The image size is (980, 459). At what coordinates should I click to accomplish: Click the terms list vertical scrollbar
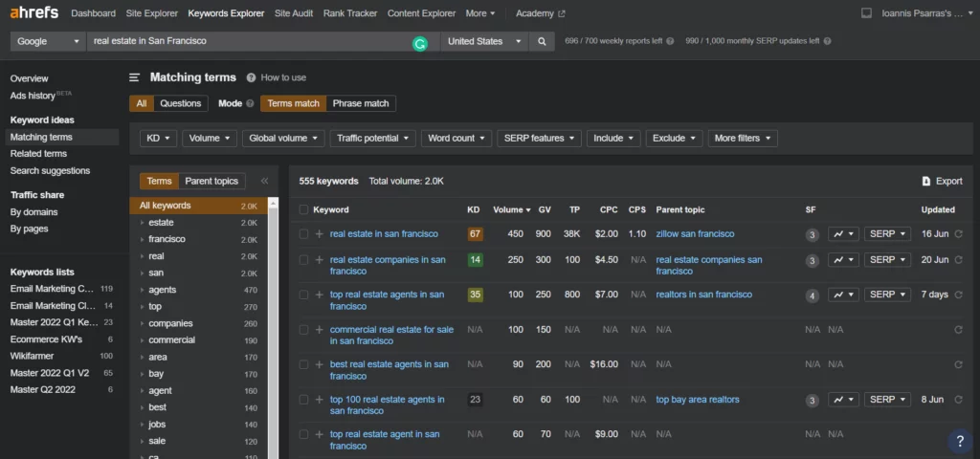click(x=273, y=331)
